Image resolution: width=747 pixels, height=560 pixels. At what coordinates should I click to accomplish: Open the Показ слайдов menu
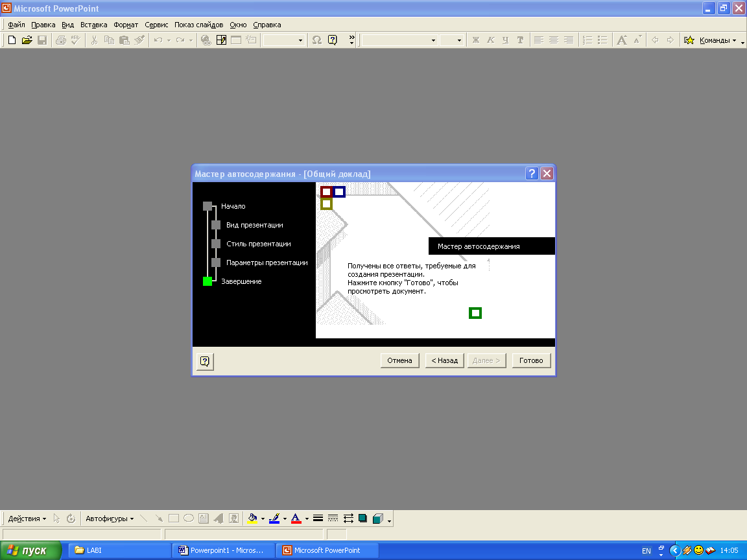198,25
